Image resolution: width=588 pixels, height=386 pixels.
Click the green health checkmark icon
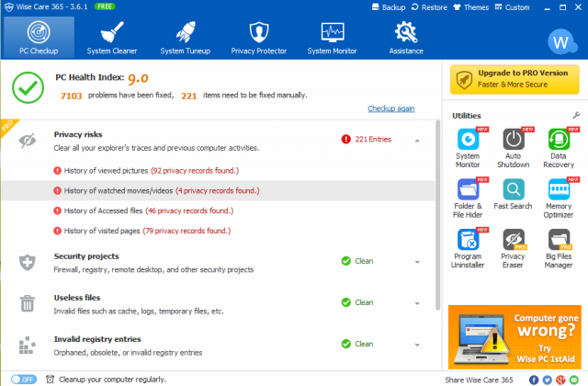coord(28,87)
